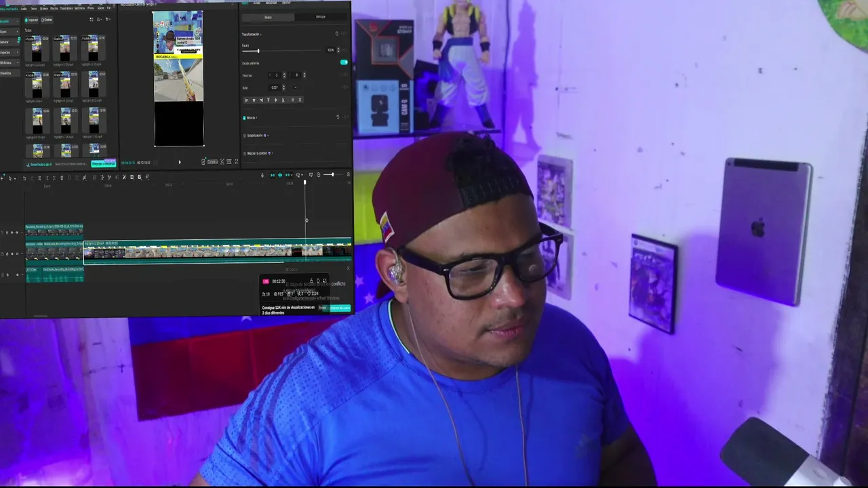The height and width of the screenshot is (488, 868).
Task: Play the preview video
Action: pos(180,162)
